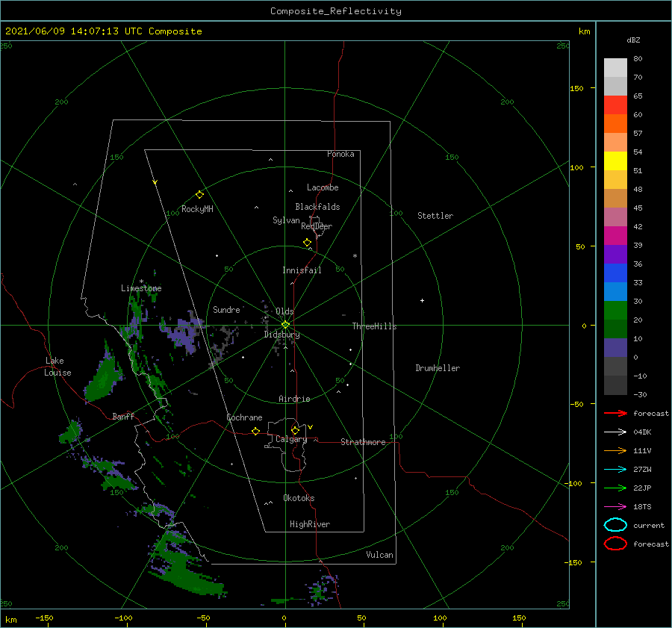This screenshot has height=628, width=672.
Task: Click the asterisk marker east of Innisfail
Action: (x=355, y=256)
